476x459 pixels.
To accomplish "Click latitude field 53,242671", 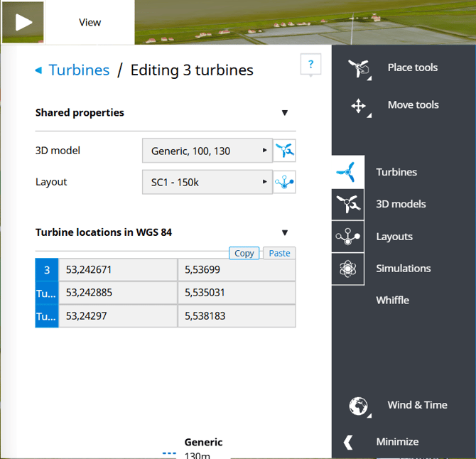I will point(118,270).
